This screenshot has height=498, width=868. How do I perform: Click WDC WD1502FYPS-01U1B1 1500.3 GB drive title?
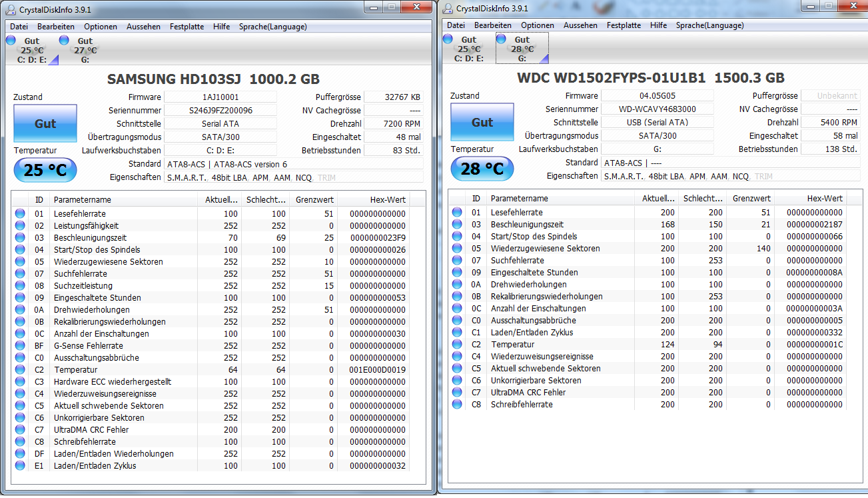(x=651, y=77)
